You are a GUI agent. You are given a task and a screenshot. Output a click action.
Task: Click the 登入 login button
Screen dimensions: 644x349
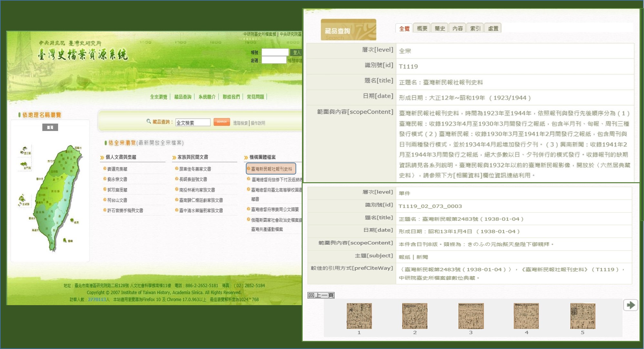pos(296,52)
